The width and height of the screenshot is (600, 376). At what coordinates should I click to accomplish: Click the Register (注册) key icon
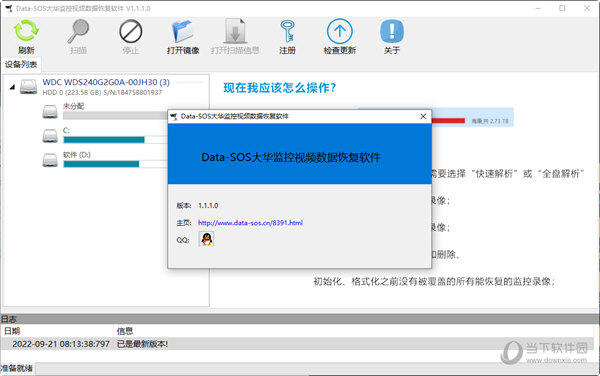tap(287, 31)
